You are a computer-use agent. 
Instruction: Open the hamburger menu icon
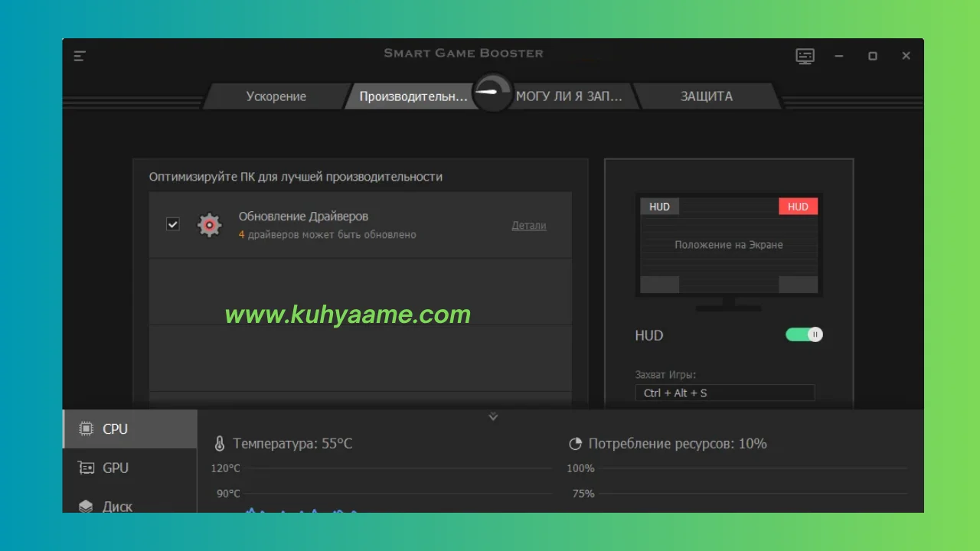[80, 56]
